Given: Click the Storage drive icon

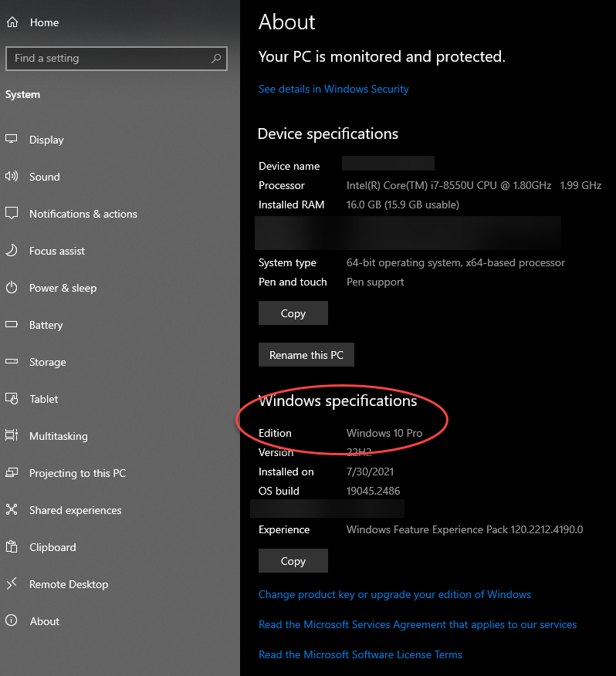Looking at the screenshot, I should click(12, 361).
